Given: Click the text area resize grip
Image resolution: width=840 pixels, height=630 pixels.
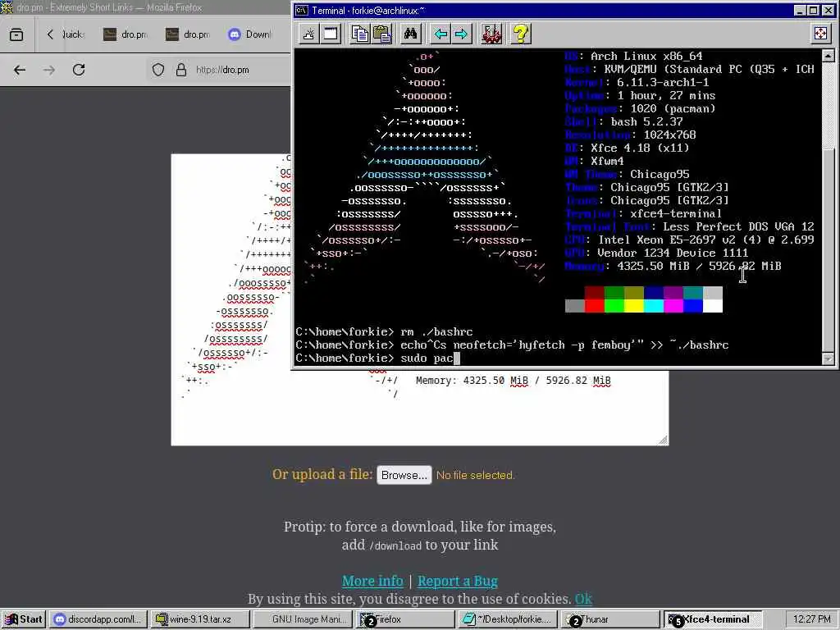Looking at the screenshot, I should coord(663,440).
